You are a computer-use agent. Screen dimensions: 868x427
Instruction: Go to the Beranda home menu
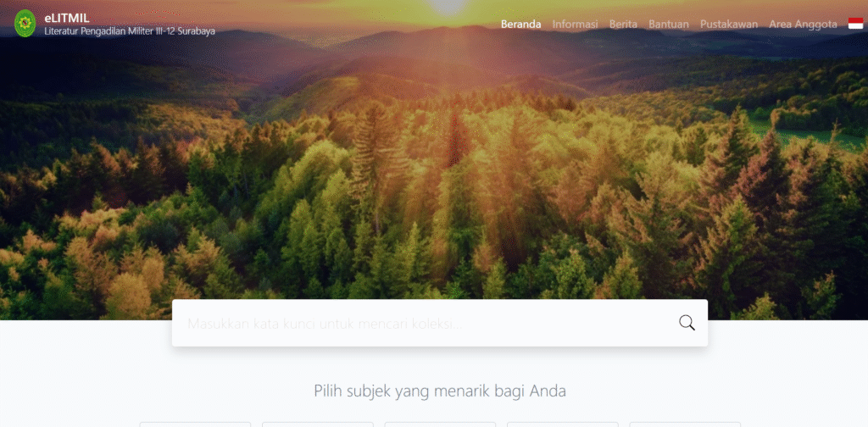point(521,25)
